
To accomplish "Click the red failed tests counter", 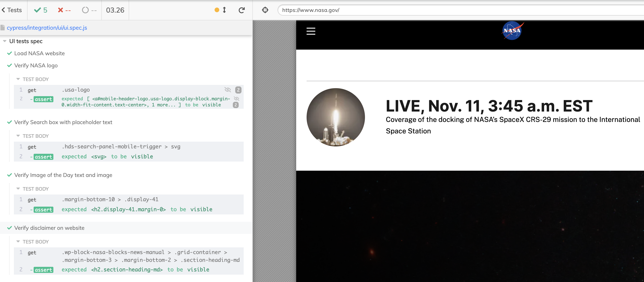I will click(64, 10).
